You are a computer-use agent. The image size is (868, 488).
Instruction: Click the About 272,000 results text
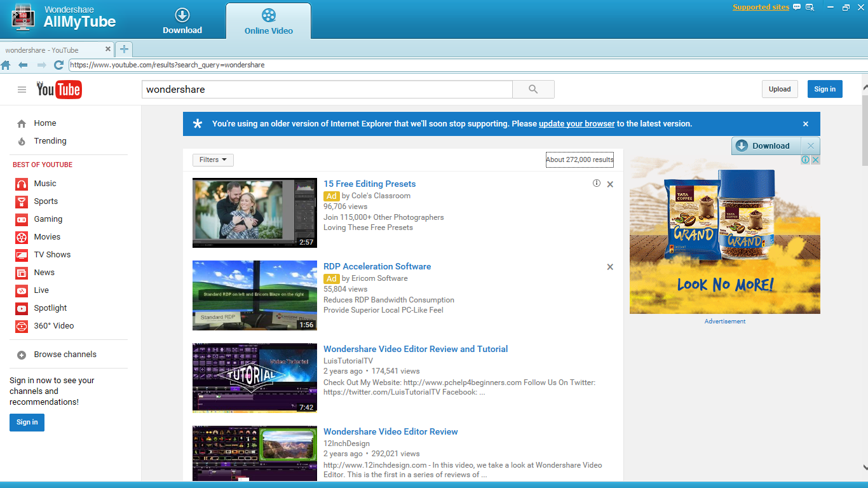580,159
